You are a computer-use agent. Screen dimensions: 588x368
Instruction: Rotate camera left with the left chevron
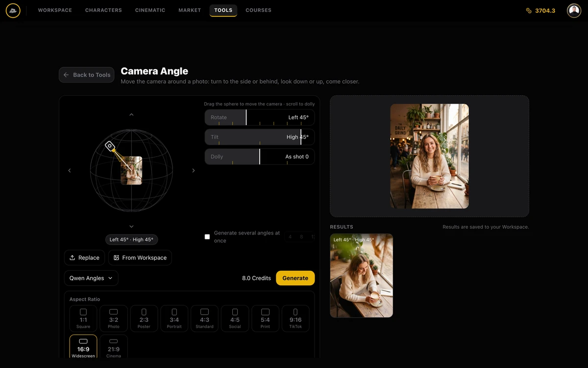click(x=70, y=170)
